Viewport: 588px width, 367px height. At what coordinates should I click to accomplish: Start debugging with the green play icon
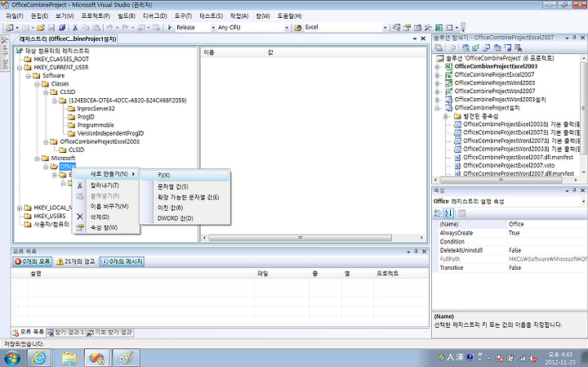170,28
